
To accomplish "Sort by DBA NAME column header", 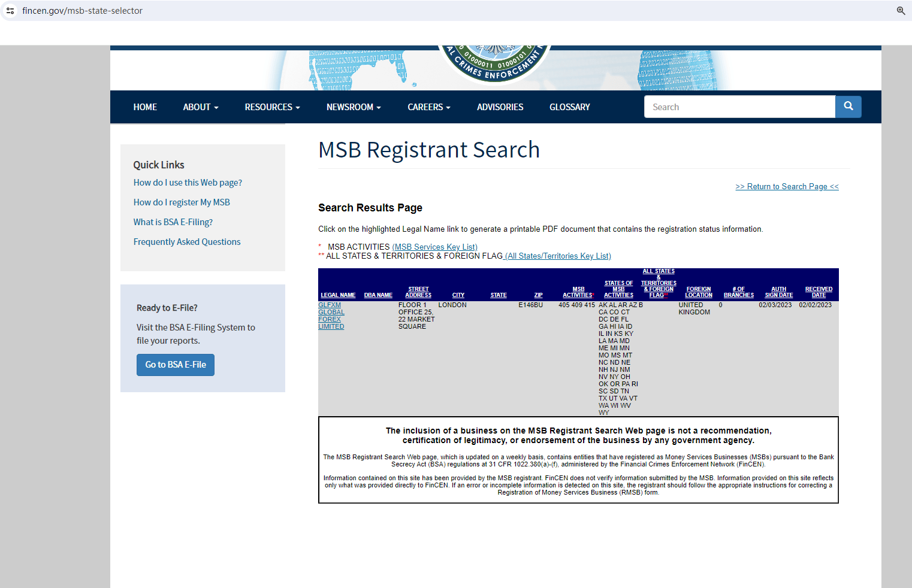I will [378, 295].
